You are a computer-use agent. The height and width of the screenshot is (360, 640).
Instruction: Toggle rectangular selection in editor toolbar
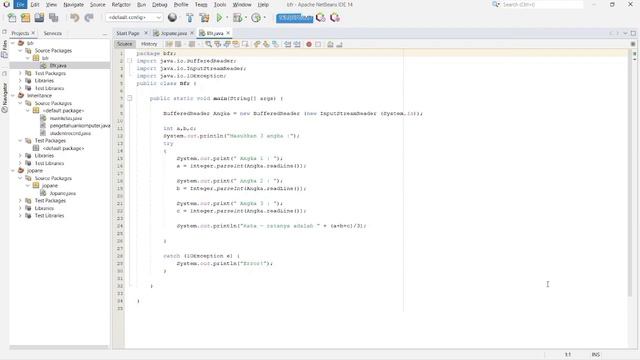[245, 44]
